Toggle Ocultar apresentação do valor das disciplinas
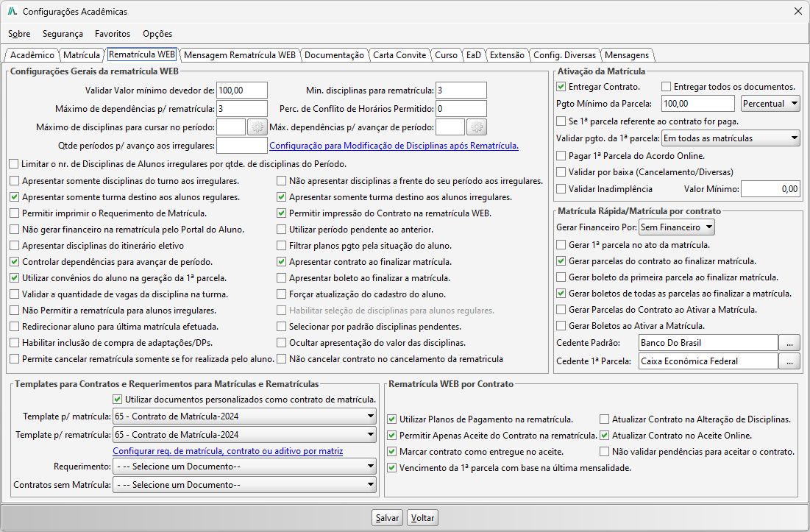The height and width of the screenshot is (532, 810). (x=282, y=343)
